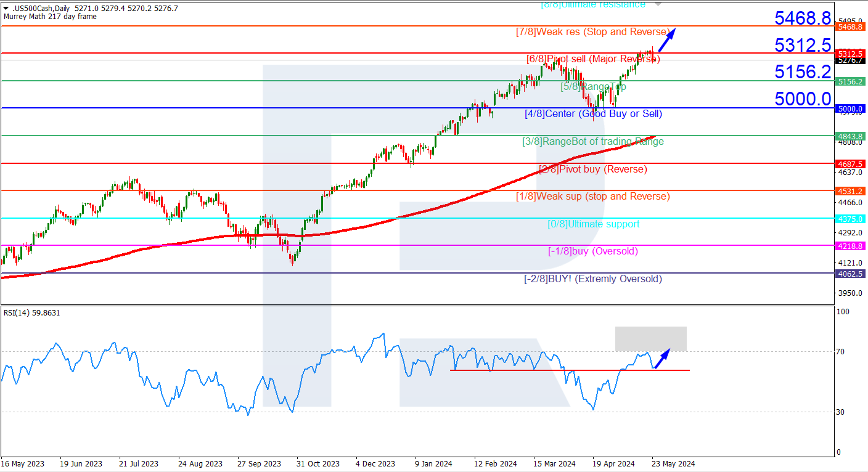
Task: Select the 23 May 2024 date marker
Action: (674, 464)
